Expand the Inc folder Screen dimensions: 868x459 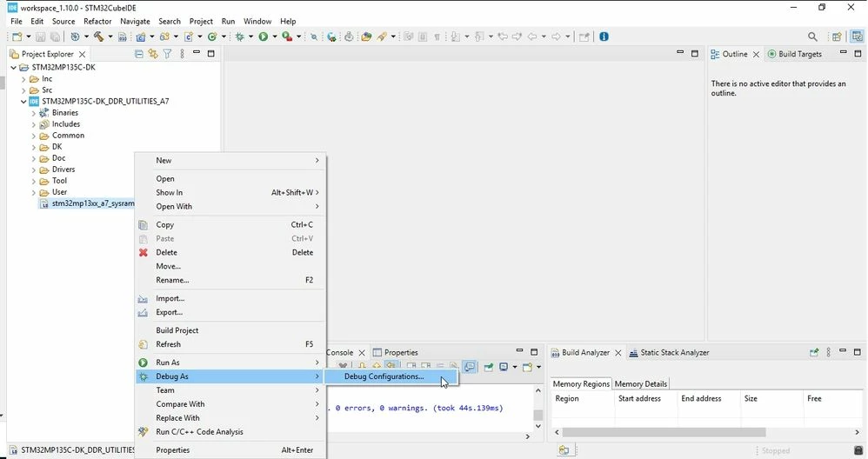23,79
